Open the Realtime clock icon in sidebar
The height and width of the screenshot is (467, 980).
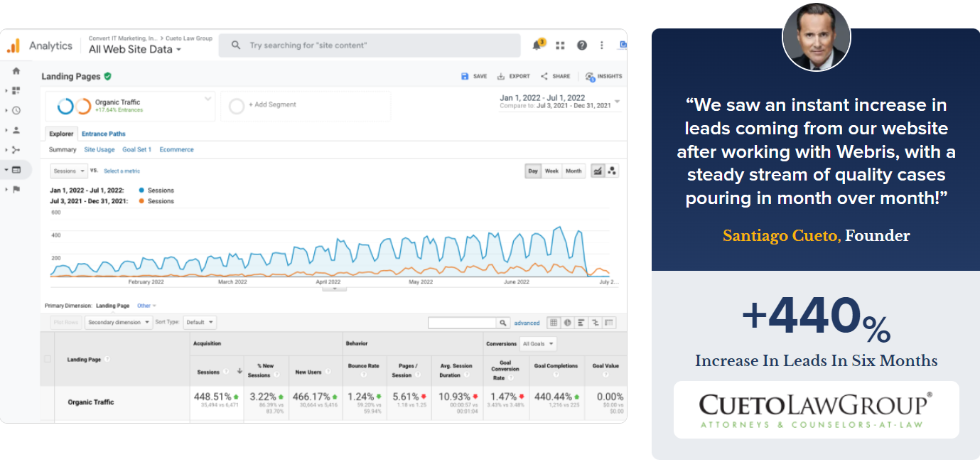[x=16, y=110]
